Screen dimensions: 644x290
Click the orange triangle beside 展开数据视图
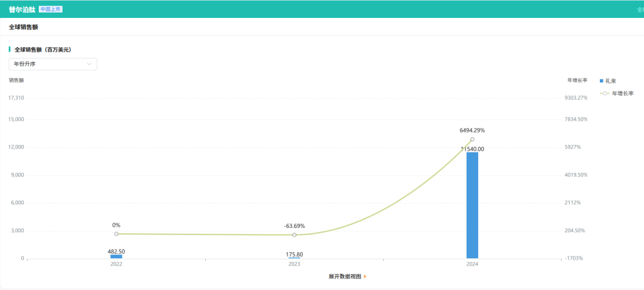(365, 276)
